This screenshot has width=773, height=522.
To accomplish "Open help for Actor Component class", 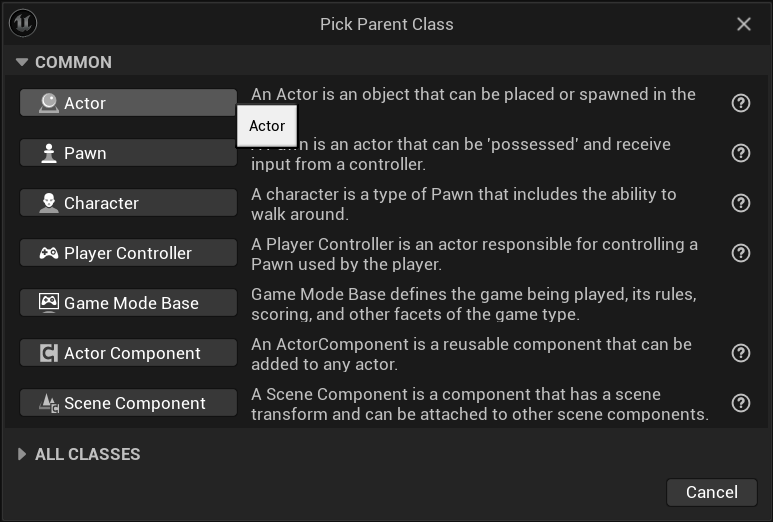I will pos(740,353).
